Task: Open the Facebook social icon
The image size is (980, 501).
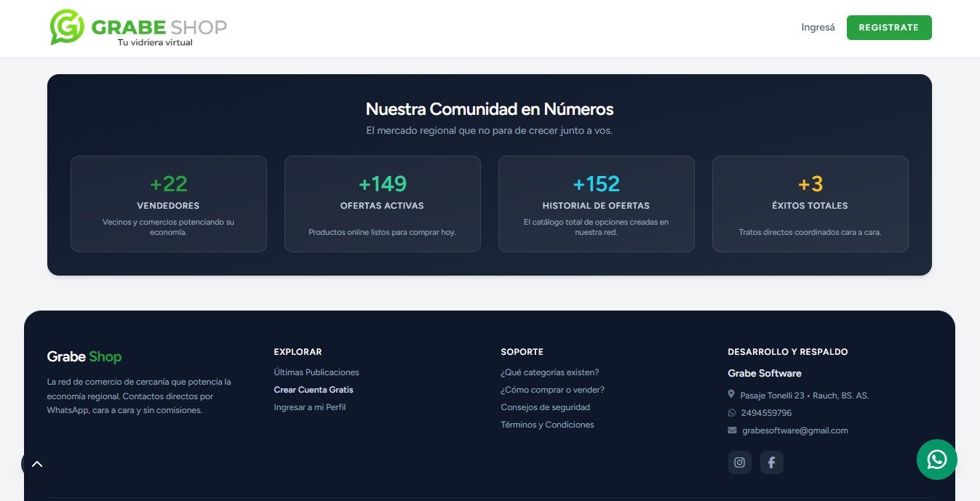Action: [772, 462]
